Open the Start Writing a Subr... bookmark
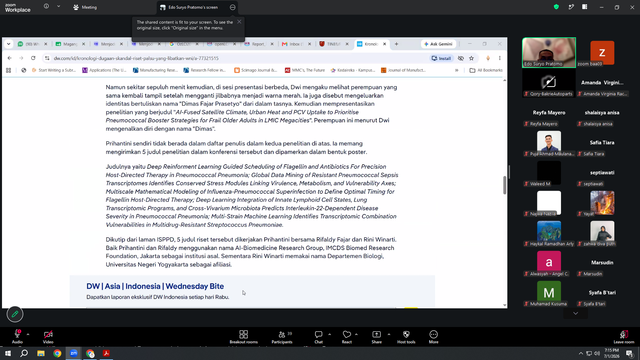 click(x=54, y=70)
